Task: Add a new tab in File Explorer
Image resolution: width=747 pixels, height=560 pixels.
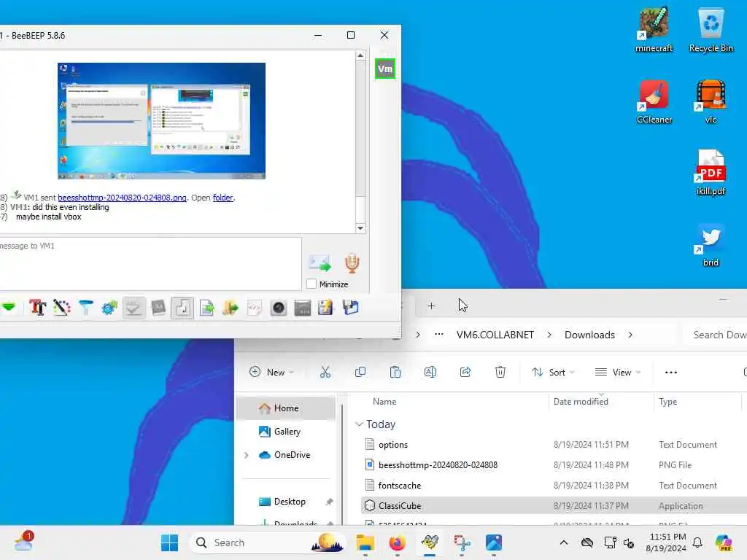Action: [x=431, y=306]
